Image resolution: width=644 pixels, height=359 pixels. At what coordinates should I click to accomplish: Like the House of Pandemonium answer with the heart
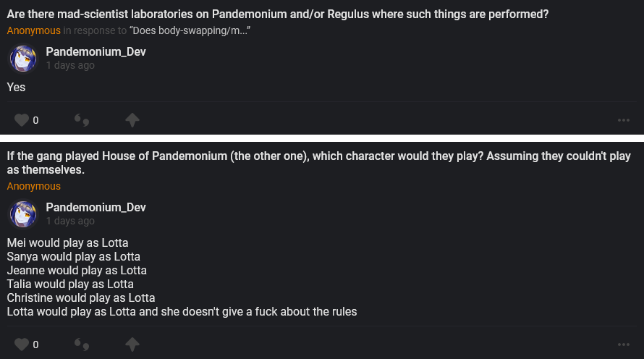22,345
